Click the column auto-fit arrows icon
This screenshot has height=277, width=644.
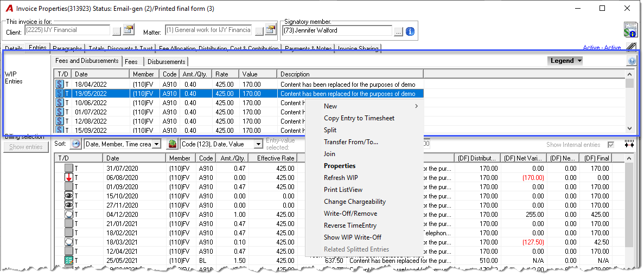click(630, 144)
